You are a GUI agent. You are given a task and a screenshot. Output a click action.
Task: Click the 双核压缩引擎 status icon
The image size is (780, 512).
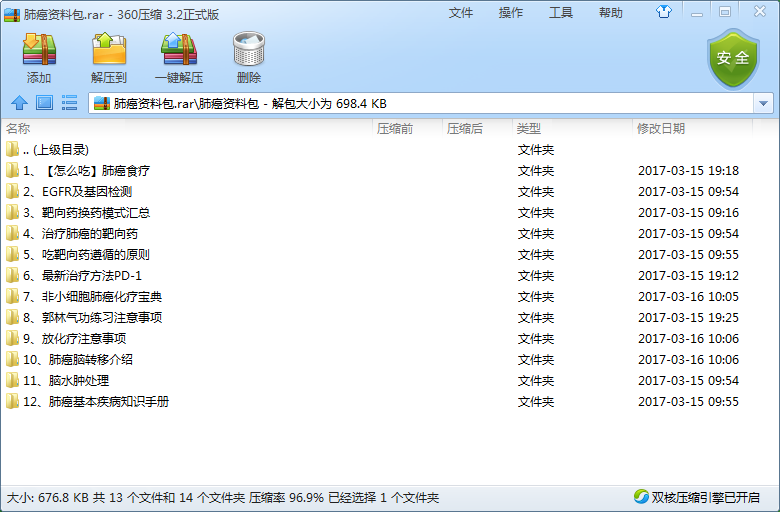641,496
